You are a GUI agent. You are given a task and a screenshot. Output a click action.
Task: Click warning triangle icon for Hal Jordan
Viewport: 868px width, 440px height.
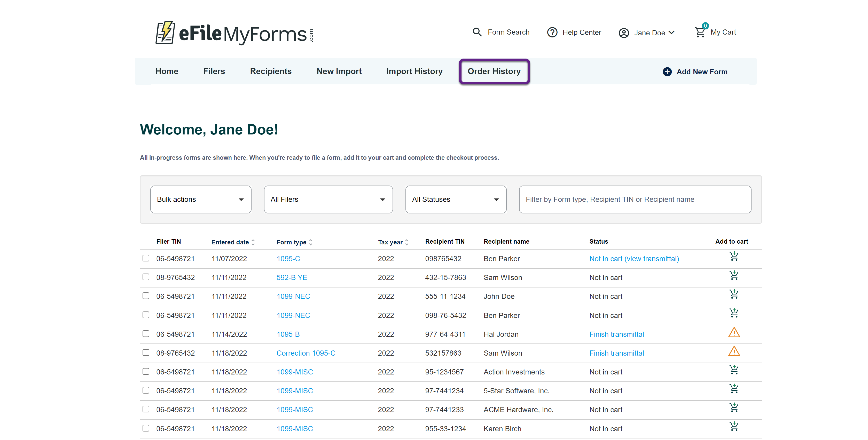click(733, 333)
